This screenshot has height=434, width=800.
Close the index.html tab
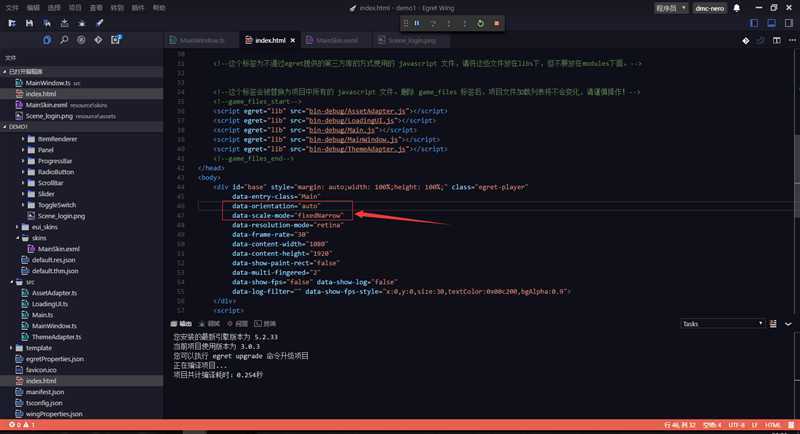(x=293, y=40)
